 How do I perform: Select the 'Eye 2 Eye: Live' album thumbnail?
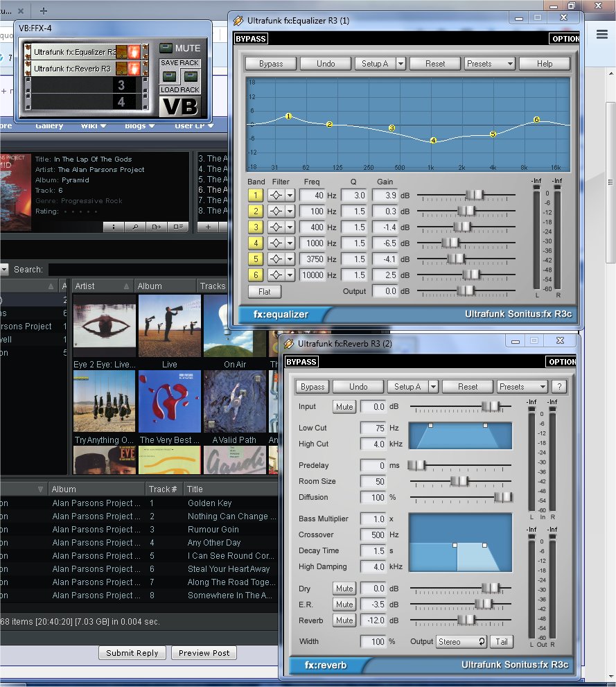[104, 326]
